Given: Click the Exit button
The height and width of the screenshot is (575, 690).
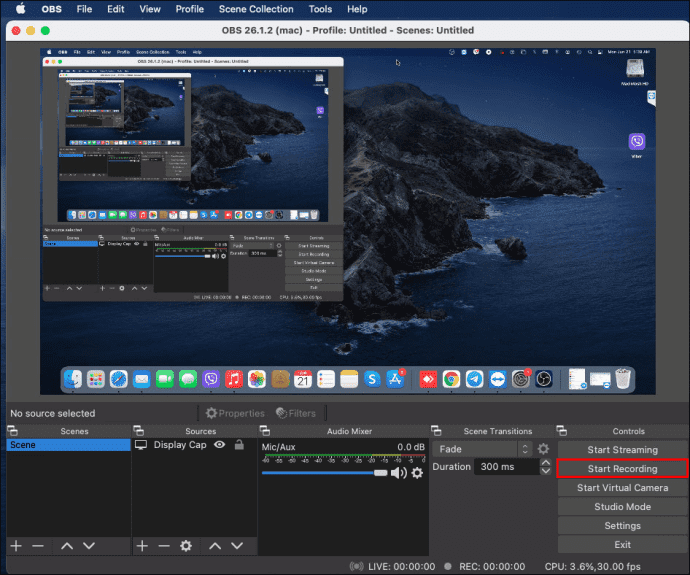Looking at the screenshot, I should pyautogui.click(x=622, y=545).
